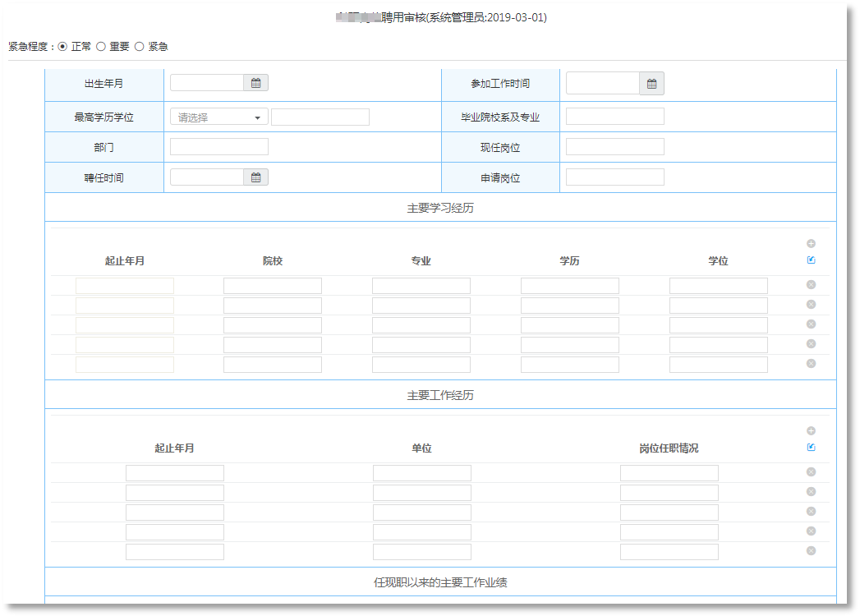Expand the 最高学历学位 请选择 dropdown
Screen dimensions: 860x616
pyautogui.click(x=218, y=117)
